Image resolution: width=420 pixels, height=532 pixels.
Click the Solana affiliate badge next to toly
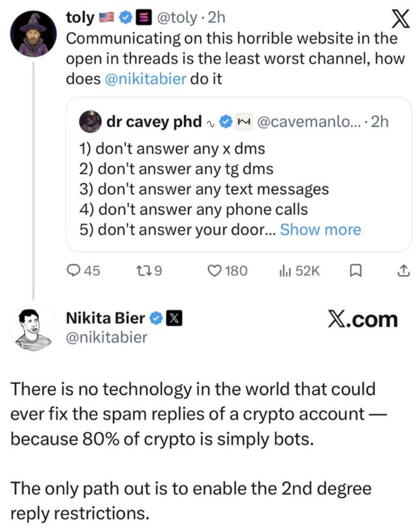tap(141, 18)
